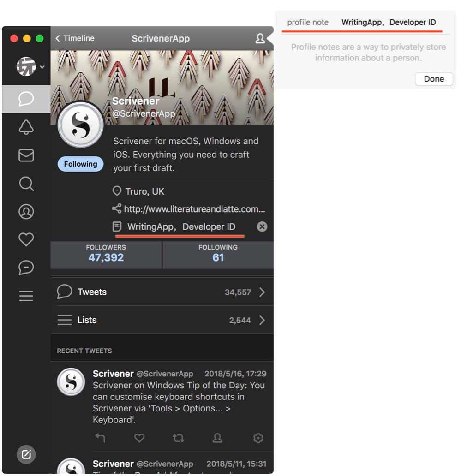This screenshot has height=476, width=467.
Task: Open the Tweets row showing 34,557
Action: (162, 292)
